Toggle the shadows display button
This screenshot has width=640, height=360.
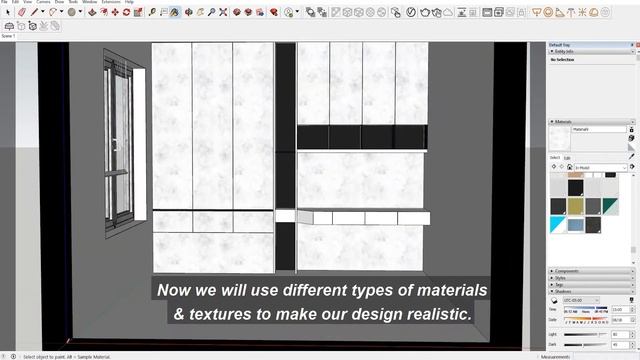point(554,300)
